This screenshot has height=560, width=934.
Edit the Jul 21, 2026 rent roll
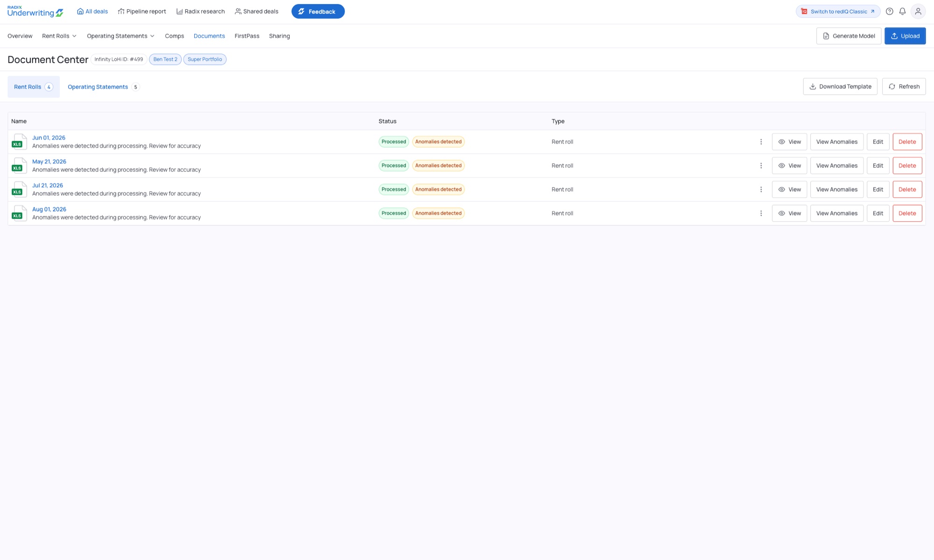pyautogui.click(x=877, y=190)
